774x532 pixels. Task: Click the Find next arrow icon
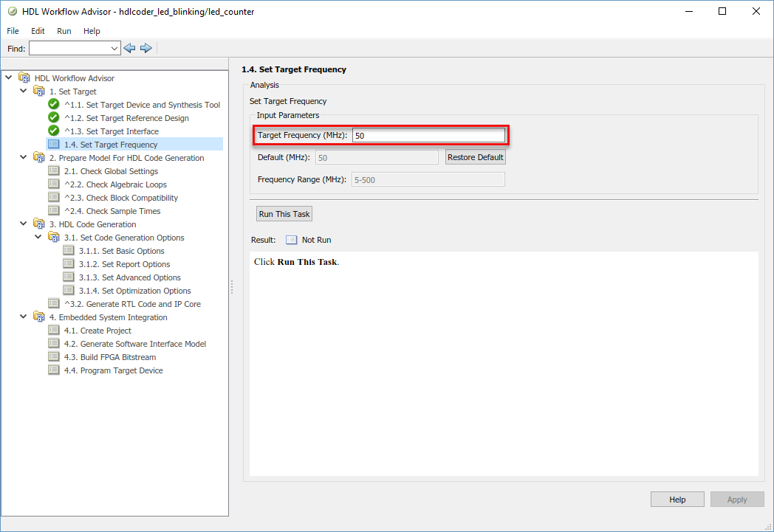pos(145,48)
